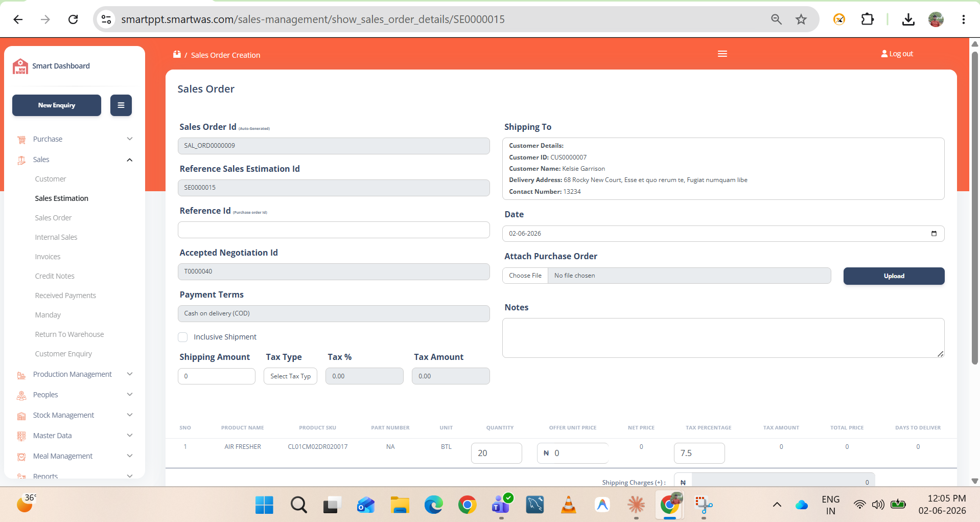Bookmark this page with star icon
The height and width of the screenshot is (522, 980).
pyautogui.click(x=801, y=19)
